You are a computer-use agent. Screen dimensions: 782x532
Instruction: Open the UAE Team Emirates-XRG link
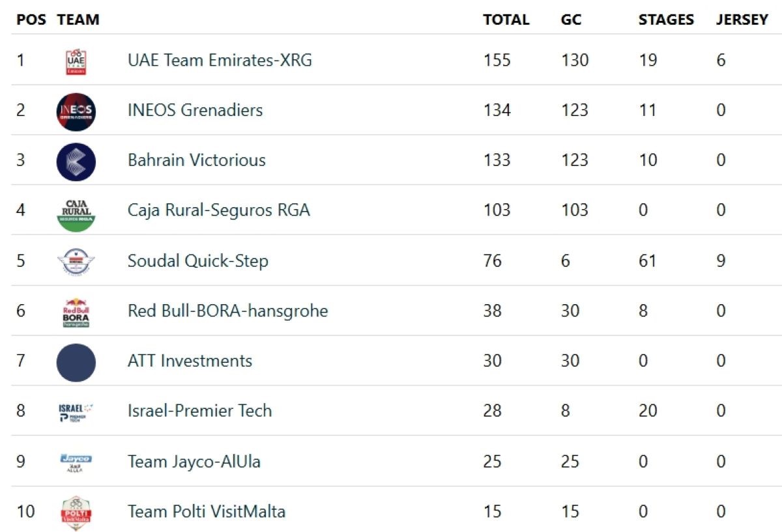[x=220, y=61]
